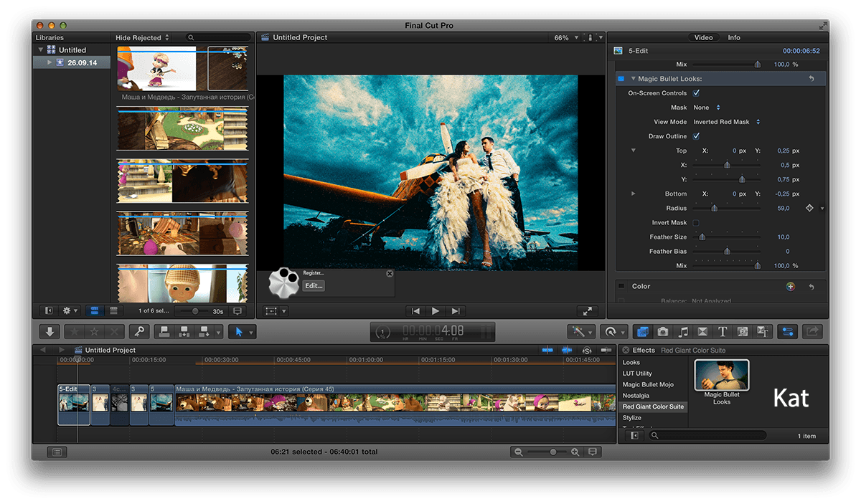This screenshot has width=861, height=504.
Task: Adjust the Feather Bias slider
Action: 727,251
